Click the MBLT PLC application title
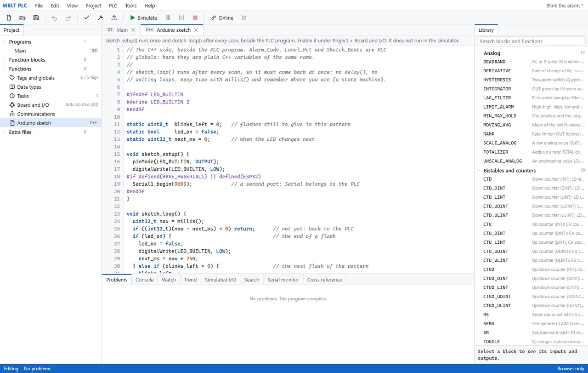 15,6
